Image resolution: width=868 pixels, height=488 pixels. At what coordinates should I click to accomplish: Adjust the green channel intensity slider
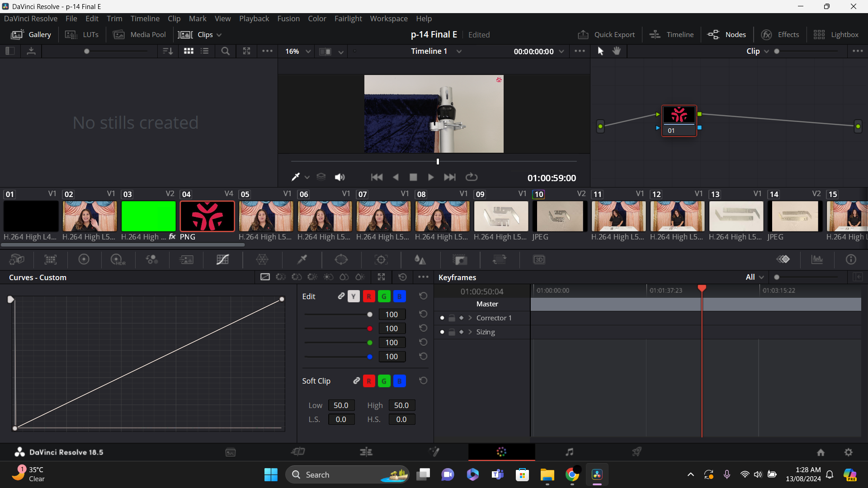pos(370,343)
